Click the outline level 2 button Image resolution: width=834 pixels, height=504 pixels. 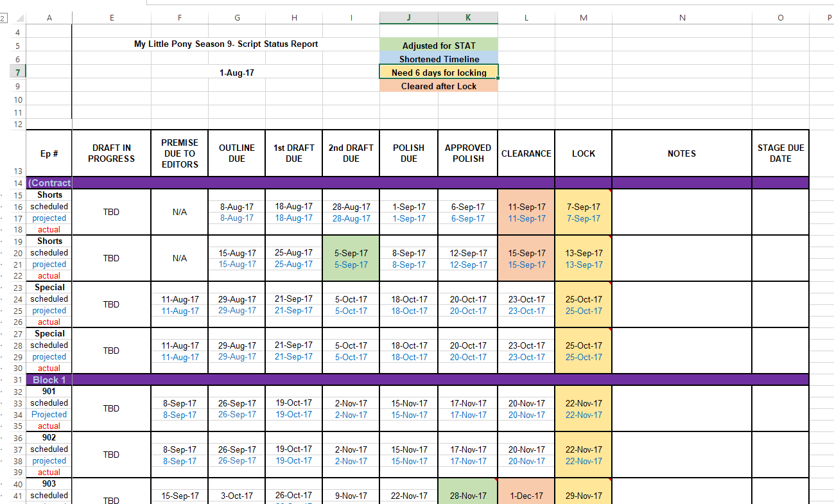(x=3, y=18)
